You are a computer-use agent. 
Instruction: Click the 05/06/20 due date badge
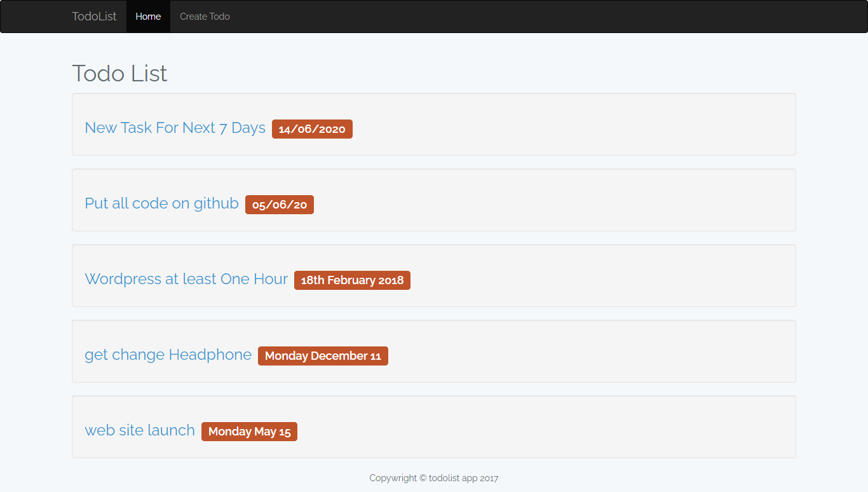pos(280,205)
